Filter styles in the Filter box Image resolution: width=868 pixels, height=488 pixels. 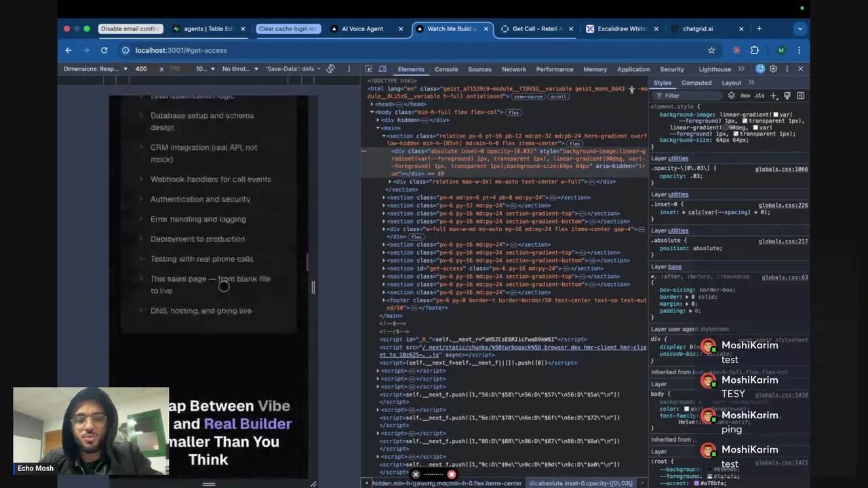688,96
